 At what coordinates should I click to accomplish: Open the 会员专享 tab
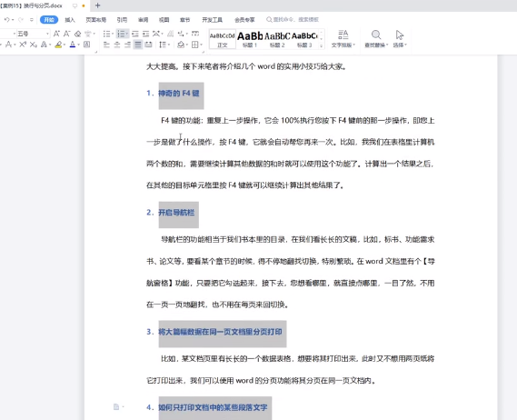point(244,20)
